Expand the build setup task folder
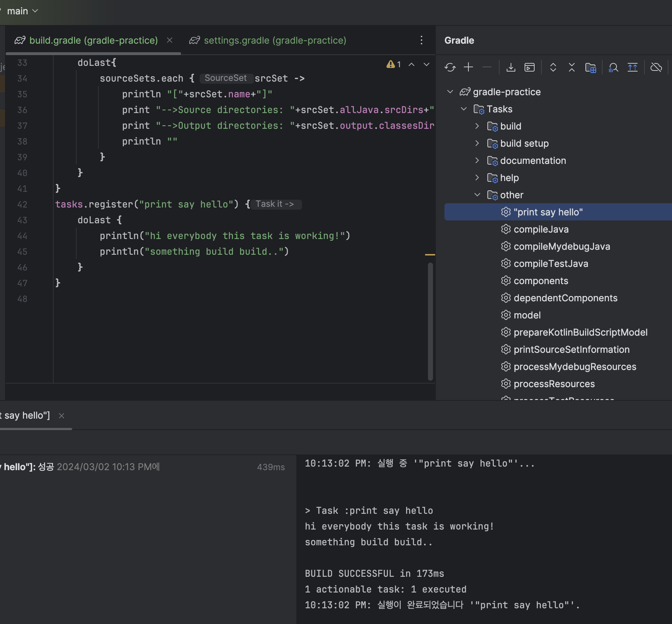The height and width of the screenshot is (624, 672). tap(477, 143)
